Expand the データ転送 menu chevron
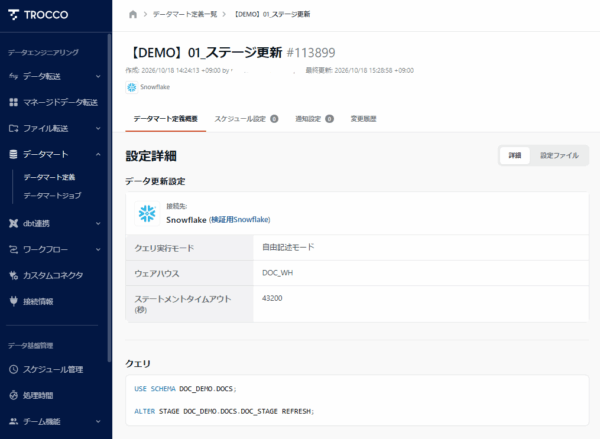This screenshot has height=439, width=600. 98,77
